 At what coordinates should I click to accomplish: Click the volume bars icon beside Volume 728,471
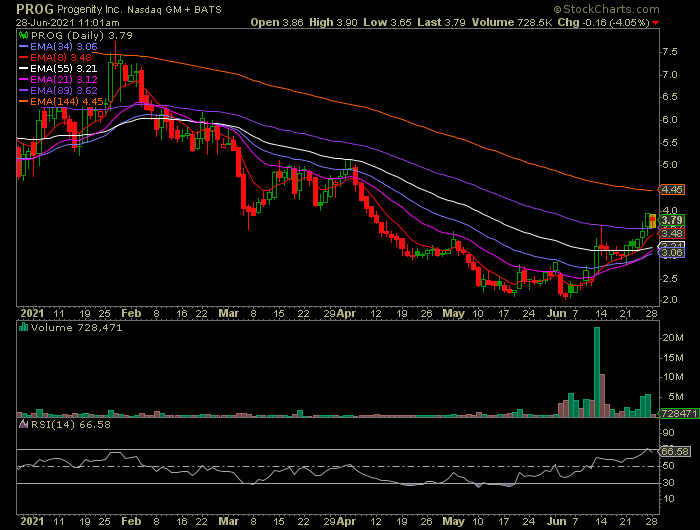click(x=23, y=327)
